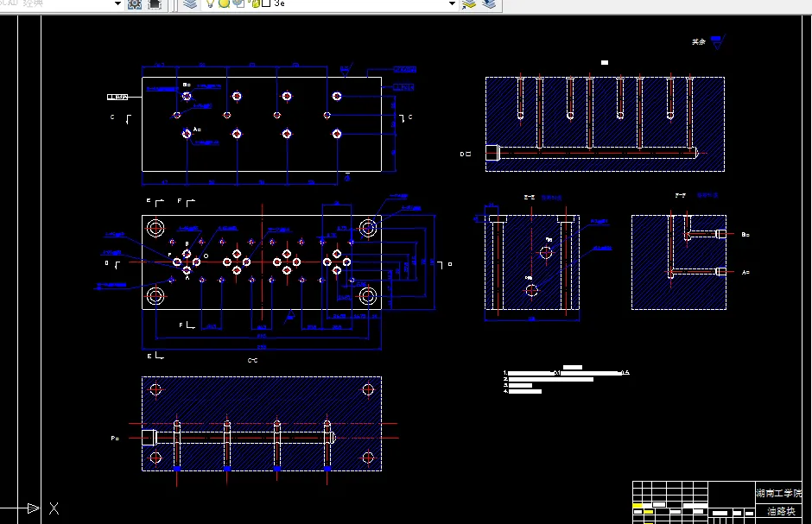Click the current layer name 3e
The width and height of the screenshot is (812, 524).
(x=279, y=3)
